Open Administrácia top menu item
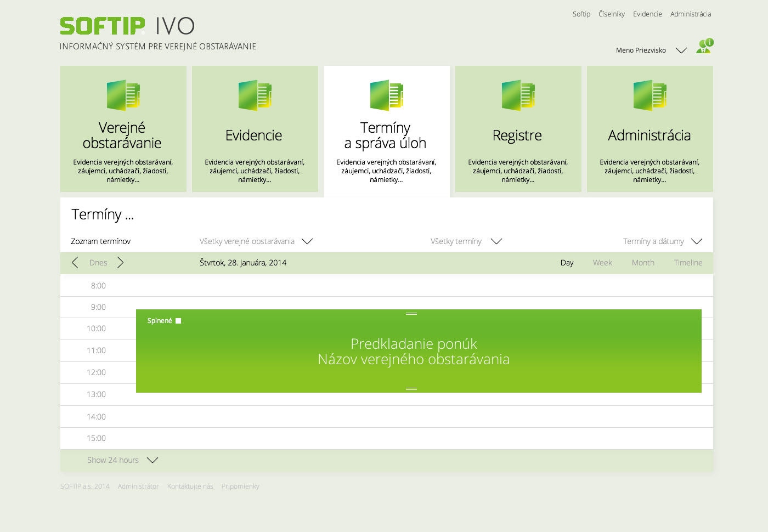This screenshot has height=532, width=768. (x=691, y=14)
